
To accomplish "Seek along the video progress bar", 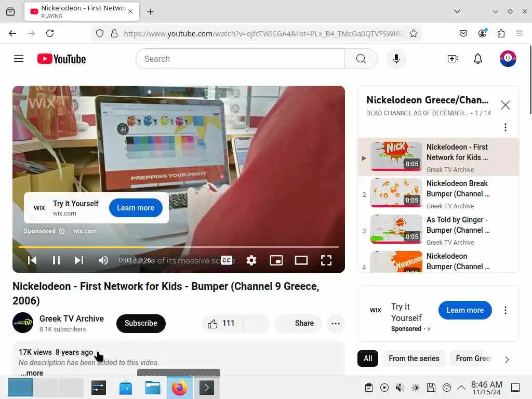I will [x=179, y=247].
